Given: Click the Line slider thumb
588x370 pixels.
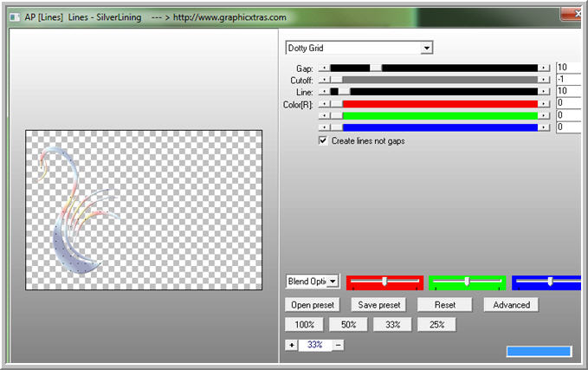Looking at the screenshot, I should [345, 92].
